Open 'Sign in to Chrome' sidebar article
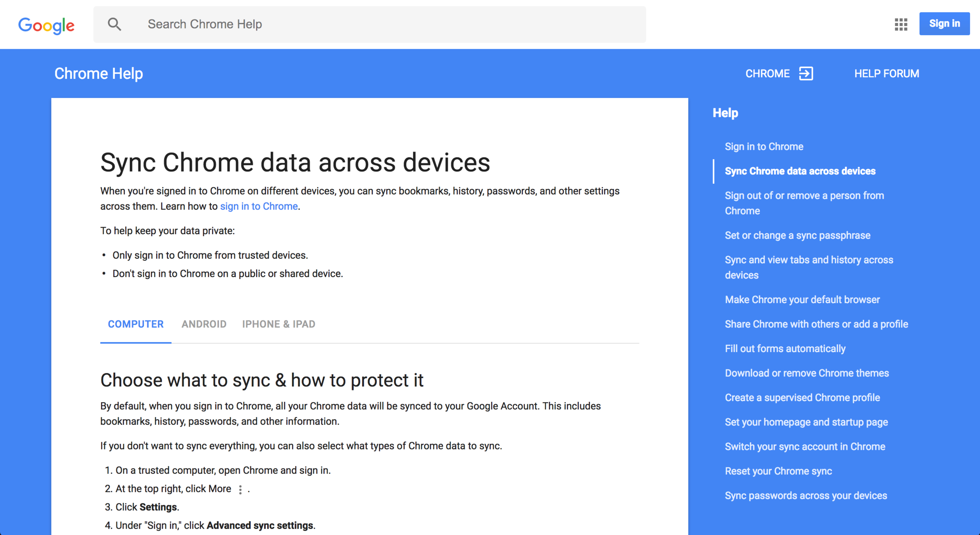Viewport: 980px width, 535px height. (764, 147)
